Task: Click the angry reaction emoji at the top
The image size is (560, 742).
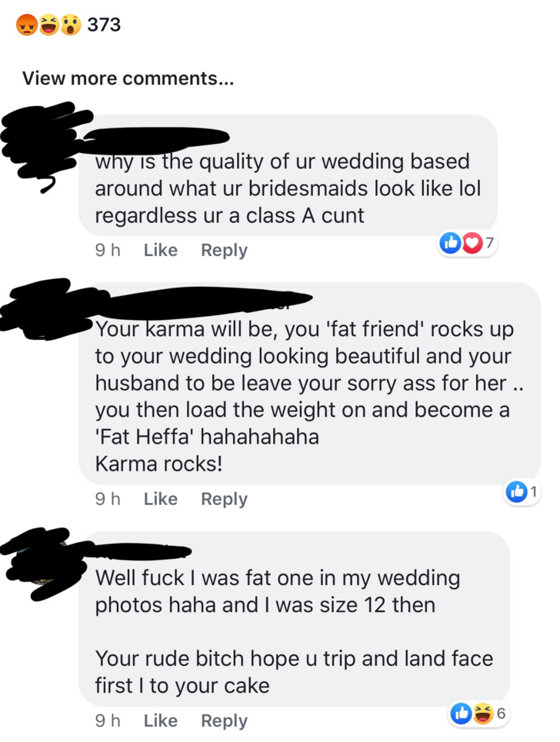Action: click(26, 25)
